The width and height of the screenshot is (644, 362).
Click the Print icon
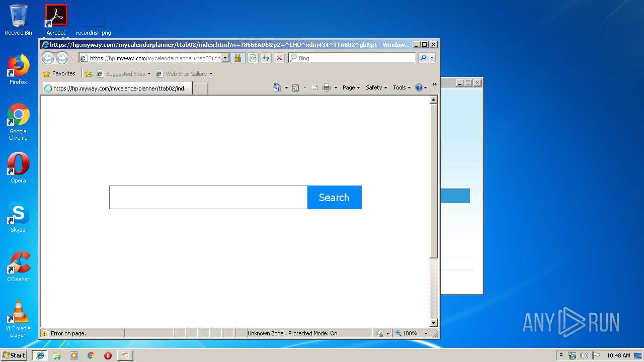point(327,87)
